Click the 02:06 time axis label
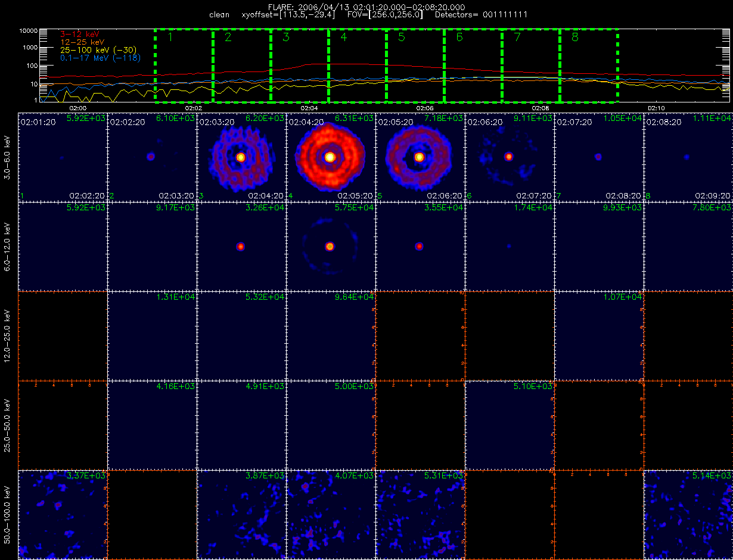This screenshot has height=560, width=733. pyautogui.click(x=425, y=108)
